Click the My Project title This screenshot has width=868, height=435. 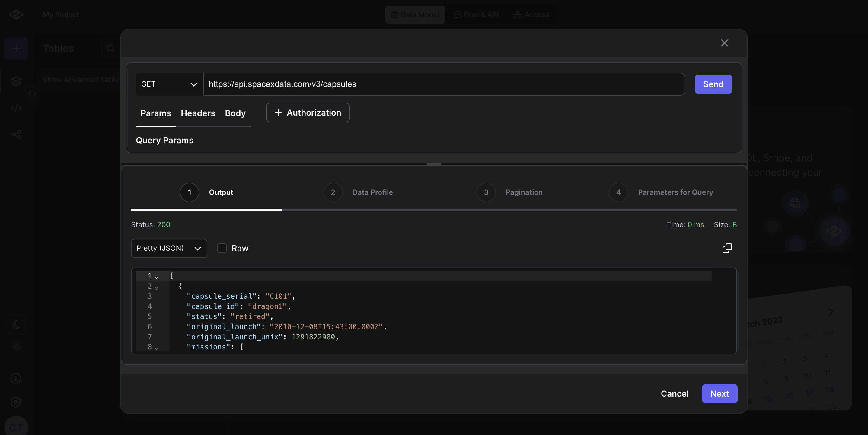61,14
